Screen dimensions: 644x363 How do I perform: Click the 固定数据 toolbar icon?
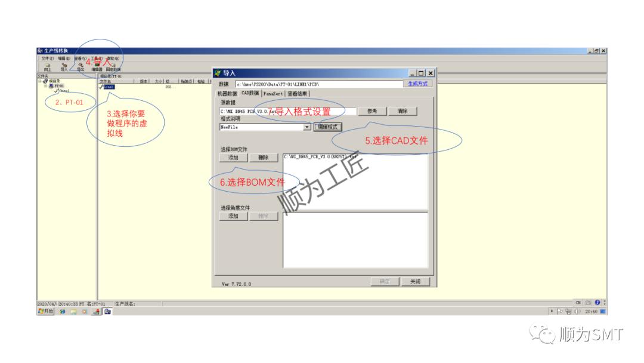pyautogui.click(x=113, y=67)
